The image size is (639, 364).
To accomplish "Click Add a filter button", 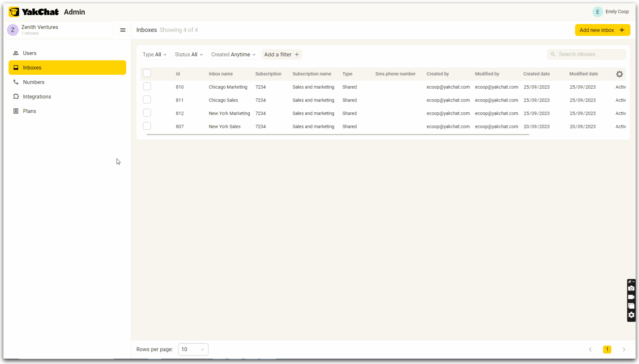I will point(281,55).
